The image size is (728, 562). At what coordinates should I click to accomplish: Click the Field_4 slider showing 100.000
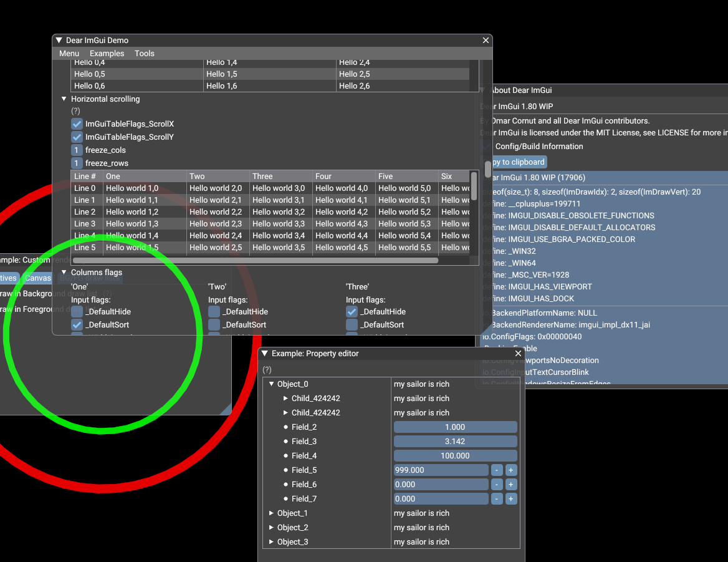[x=455, y=455]
